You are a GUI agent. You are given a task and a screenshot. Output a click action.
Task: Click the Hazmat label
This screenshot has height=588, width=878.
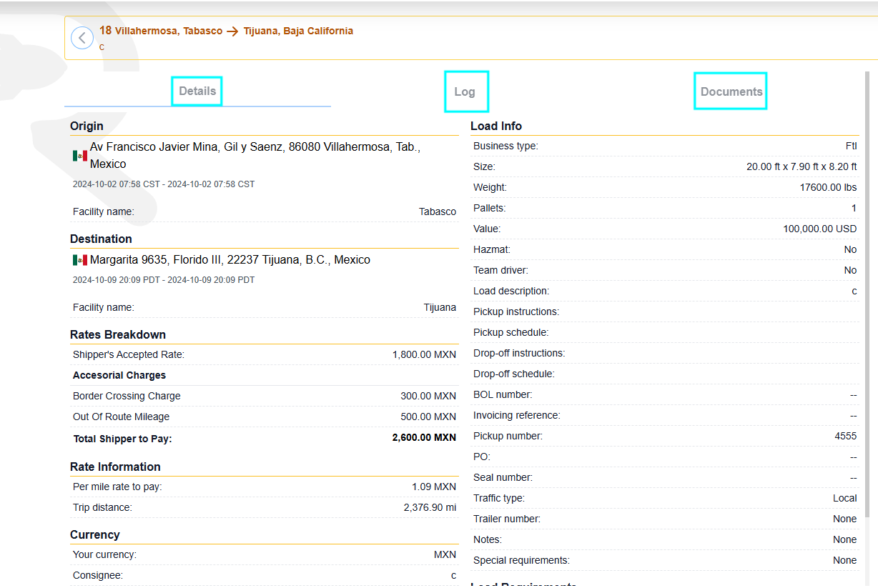pos(492,249)
